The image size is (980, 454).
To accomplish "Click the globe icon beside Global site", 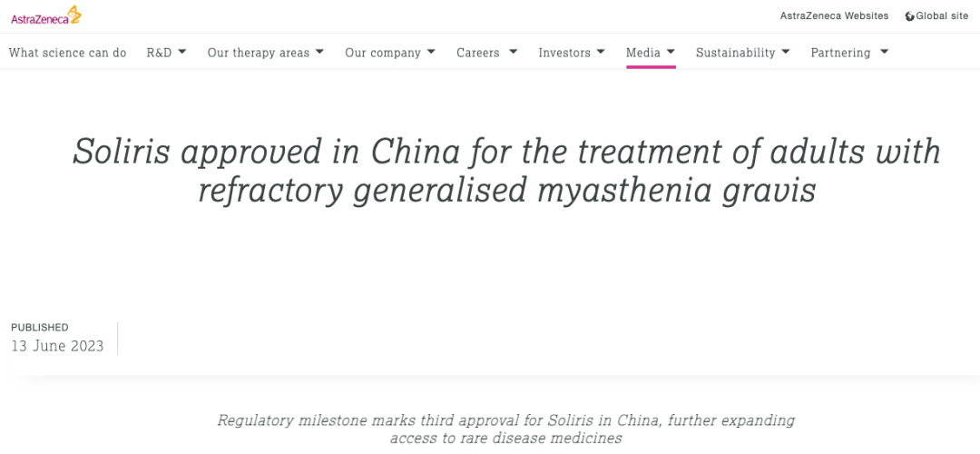I will (x=910, y=16).
